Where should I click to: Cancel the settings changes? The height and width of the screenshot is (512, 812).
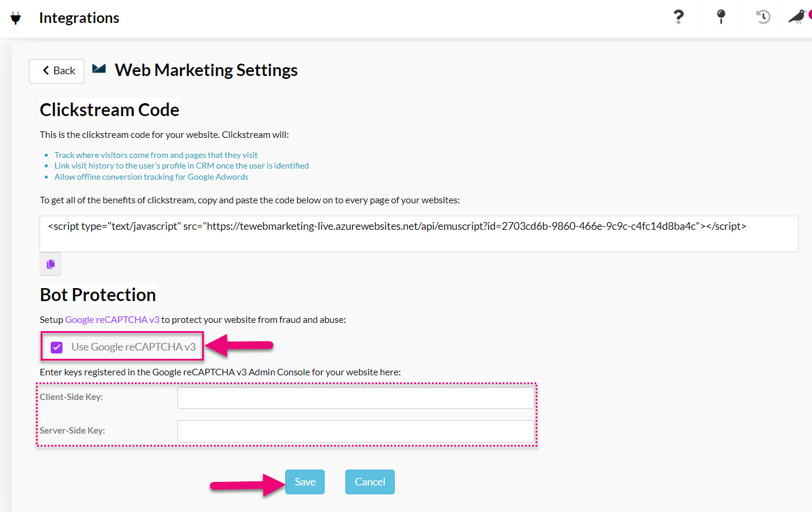click(x=370, y=482)
